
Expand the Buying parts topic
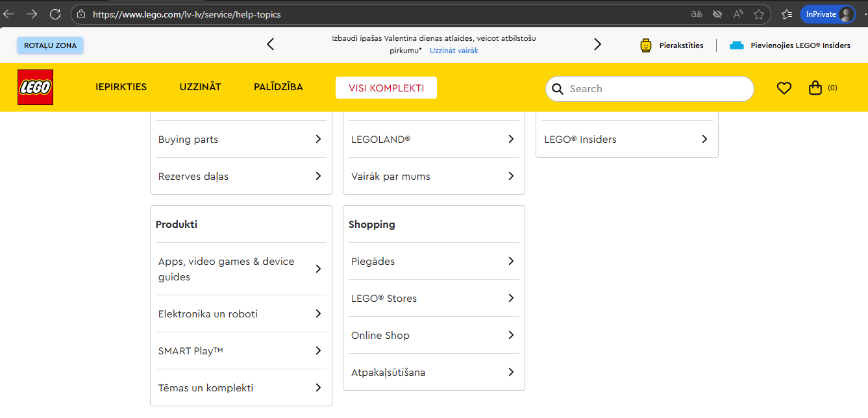coord(241,139)
